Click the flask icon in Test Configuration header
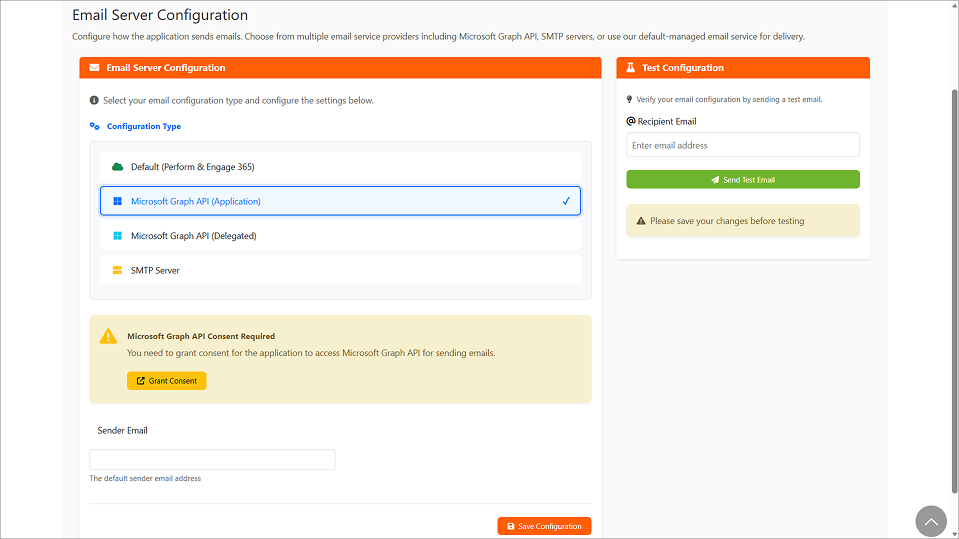 (x=631, y=68)
